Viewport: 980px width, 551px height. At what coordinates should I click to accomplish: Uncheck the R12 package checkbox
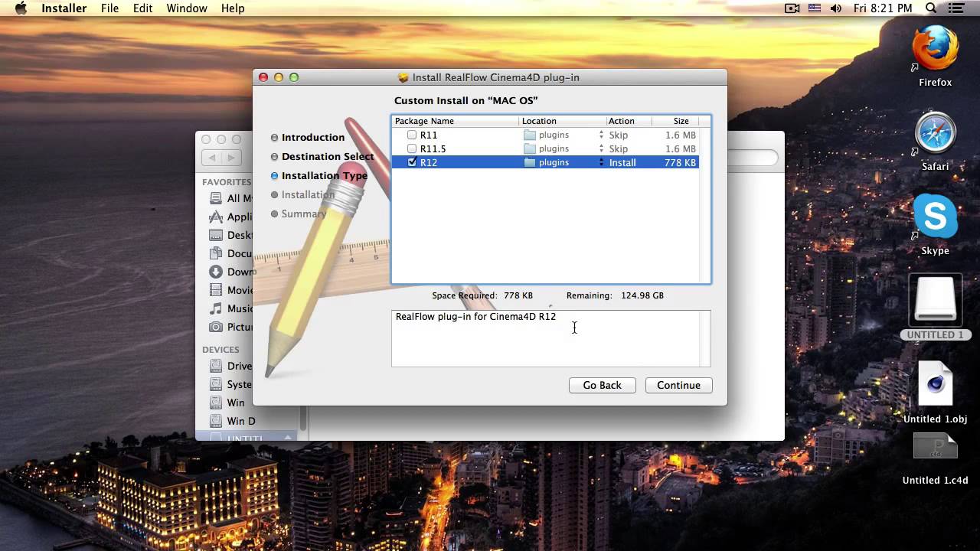[412, 163]
